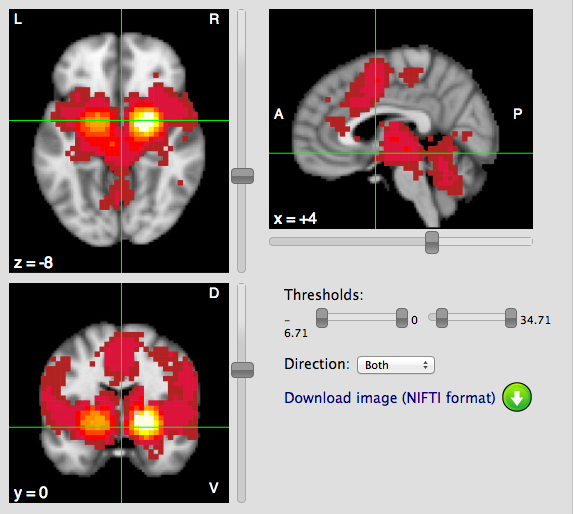Open the Download image (NIFTI format) link
This screenshot has width=576, height=514.
[390, 398]
